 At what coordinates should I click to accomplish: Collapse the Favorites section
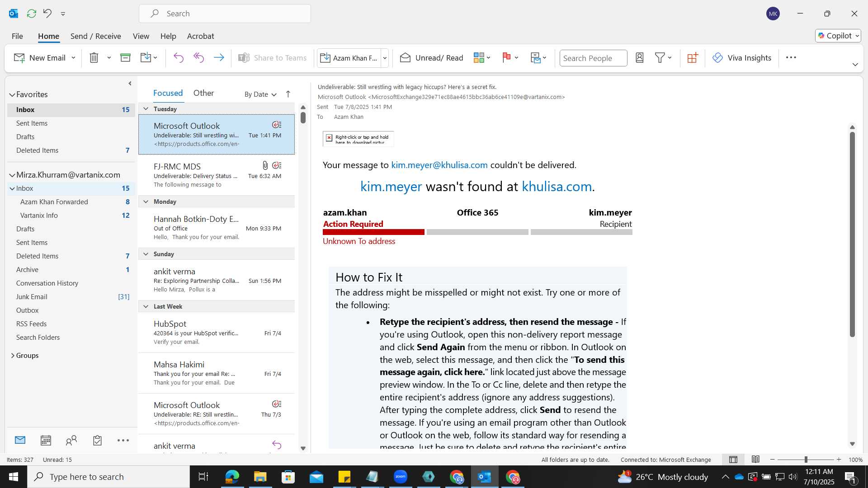[12, 94]
